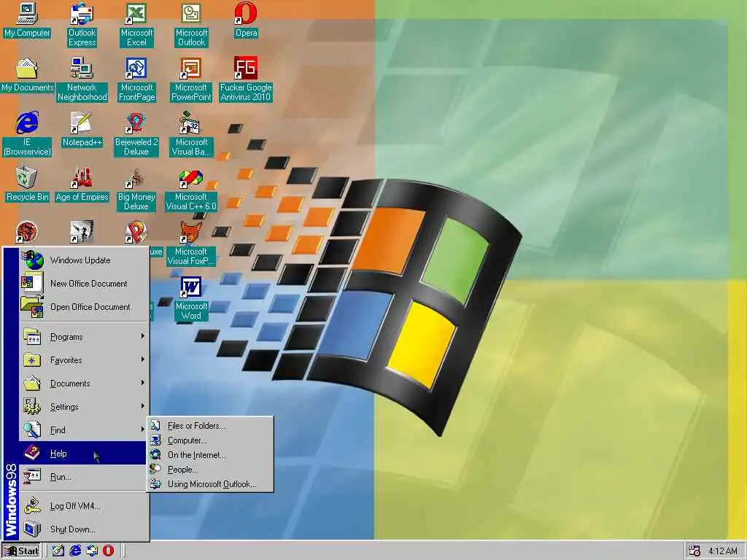Screen dimensions: 747x560
Task: Click the Internet Explorer quick launch icon
Action: 75,551
